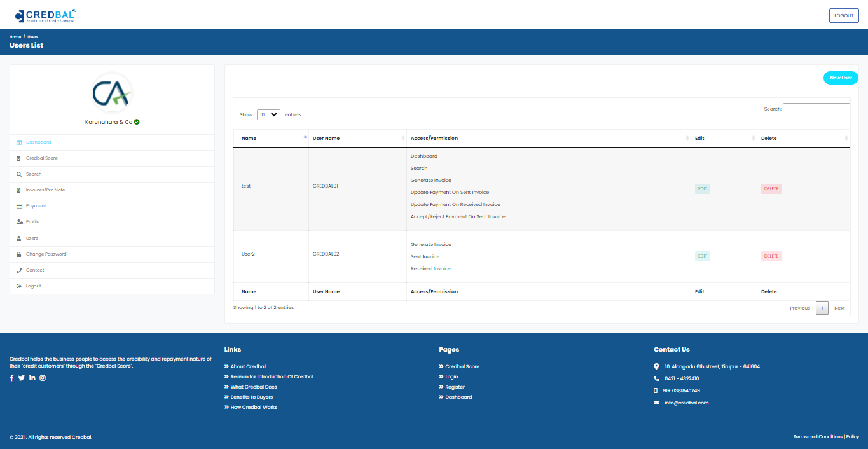Open Terms and Conditions footer link
The height and width of the screenshot is (449, 868).
[818, 437]
